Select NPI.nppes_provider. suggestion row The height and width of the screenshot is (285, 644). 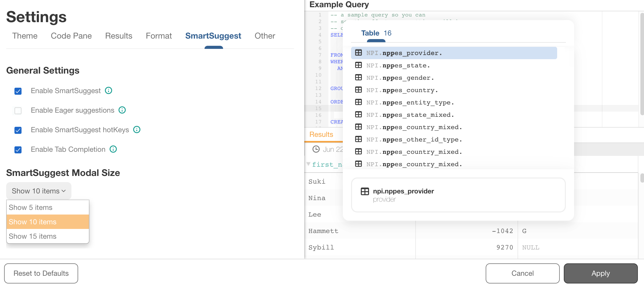coord(454,53)
